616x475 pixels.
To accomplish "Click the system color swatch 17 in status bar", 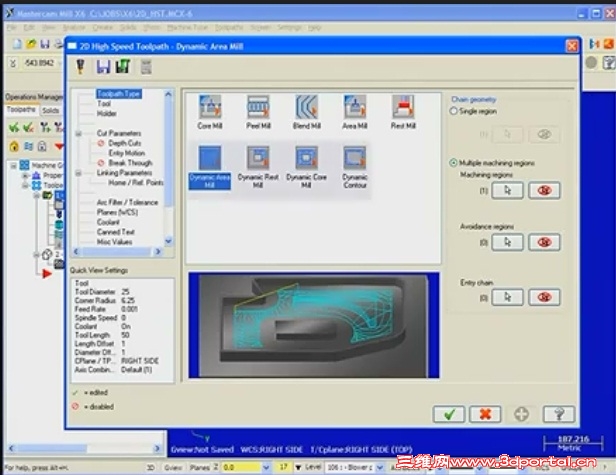I will point(283,467).
